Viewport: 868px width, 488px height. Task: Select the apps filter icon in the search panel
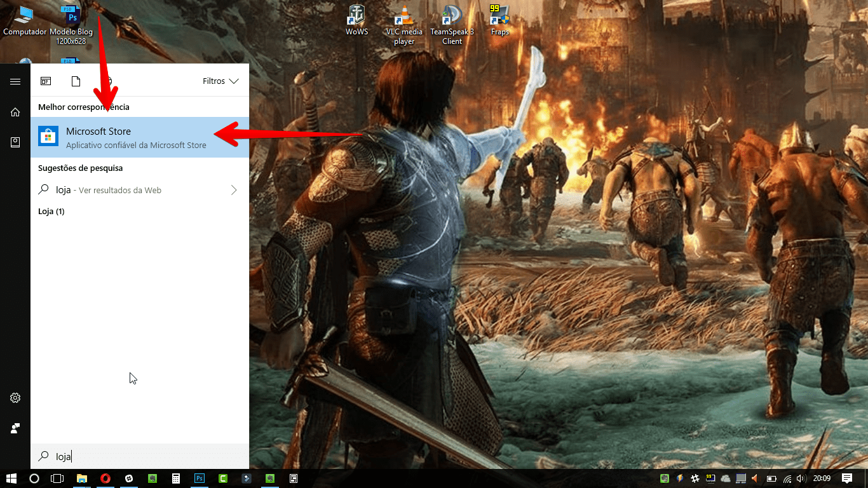(46, 81)
